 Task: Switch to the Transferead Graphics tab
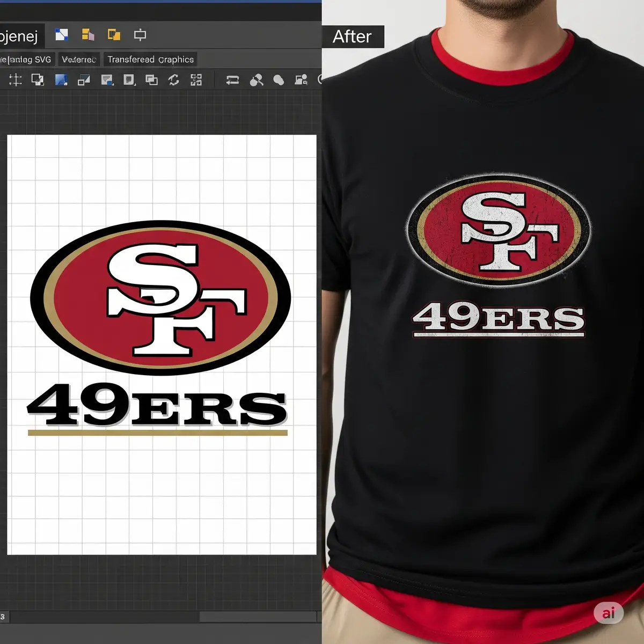pos(150,59)
